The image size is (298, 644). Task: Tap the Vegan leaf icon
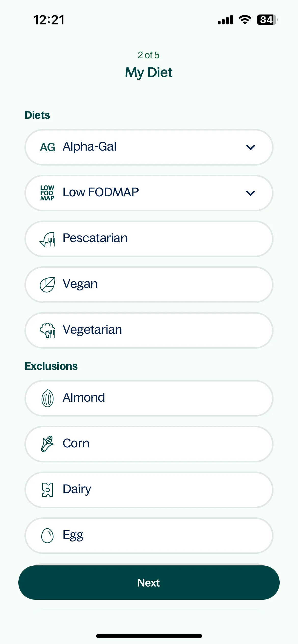pyautogui.click(x=47, y=285)
